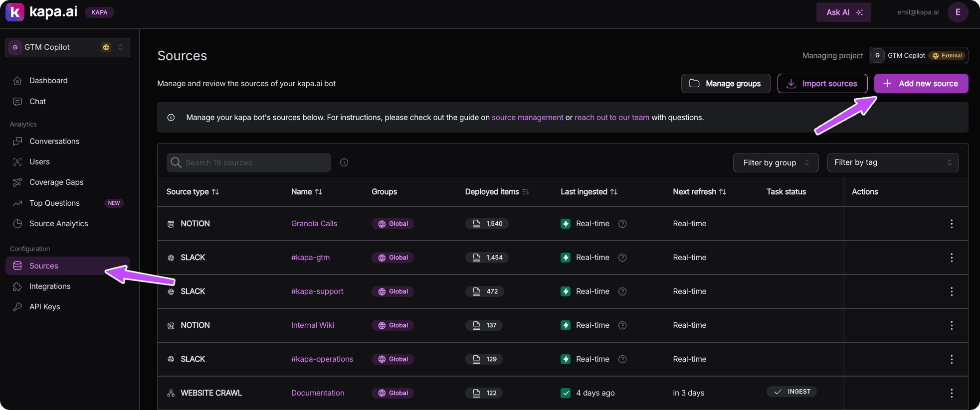Click real-time help icon in #kapa-operations row
The width and height of the screenshot is (980, 410).
click(x=622, y=359)
